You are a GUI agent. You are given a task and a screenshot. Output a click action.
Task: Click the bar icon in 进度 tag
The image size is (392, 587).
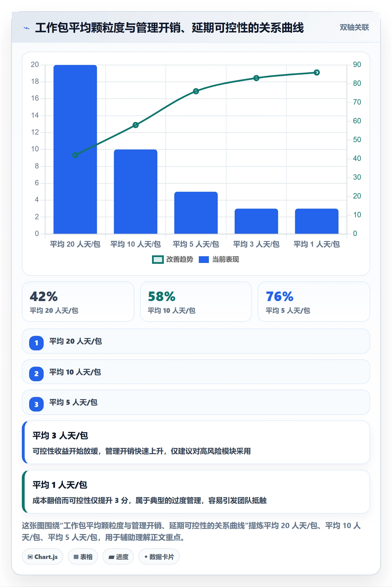pos(111,557)
